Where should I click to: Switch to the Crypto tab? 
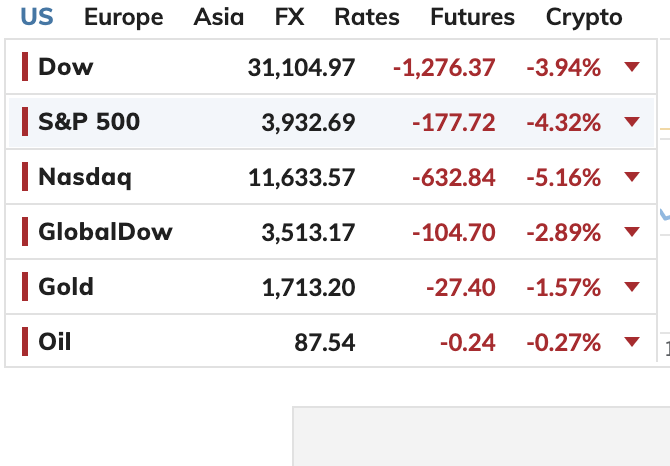pos(584,17)
